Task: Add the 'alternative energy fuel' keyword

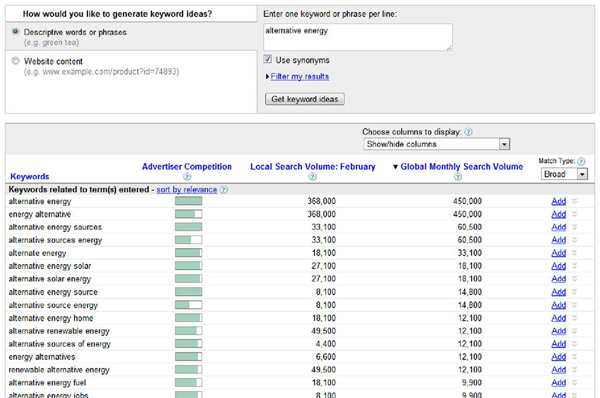Action: (x=559, y=383)
